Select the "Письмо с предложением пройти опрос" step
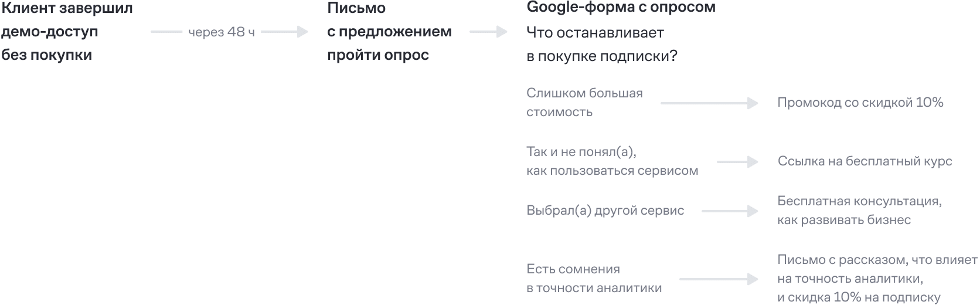980x305 pixels. [x=389, y=32]
